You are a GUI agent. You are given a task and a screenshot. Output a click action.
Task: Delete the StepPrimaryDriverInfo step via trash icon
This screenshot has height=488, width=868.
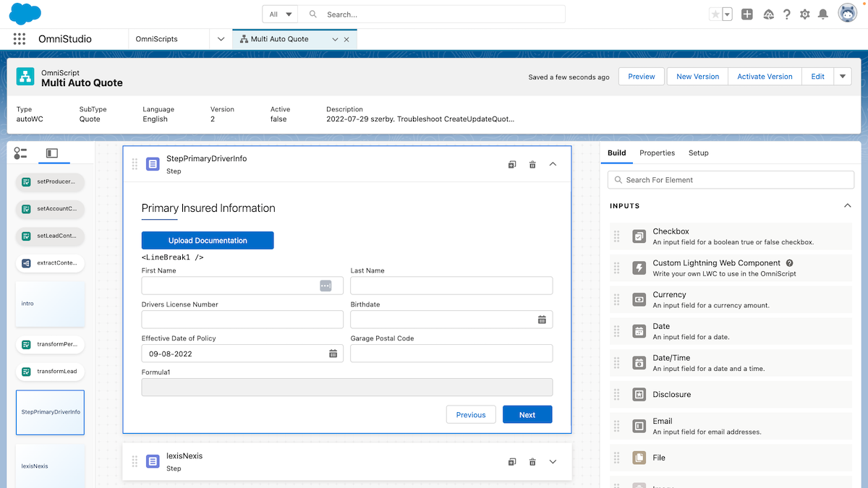[532, 165]
